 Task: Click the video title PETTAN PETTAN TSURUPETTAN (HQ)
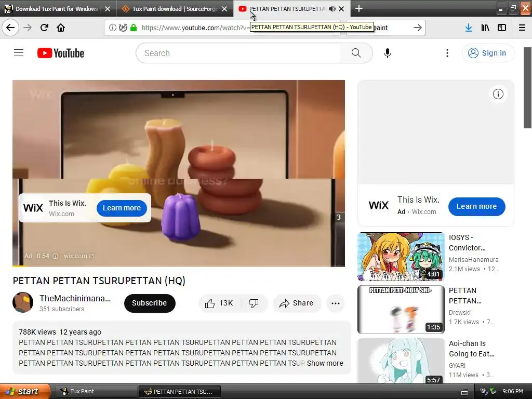coord(99,281)
